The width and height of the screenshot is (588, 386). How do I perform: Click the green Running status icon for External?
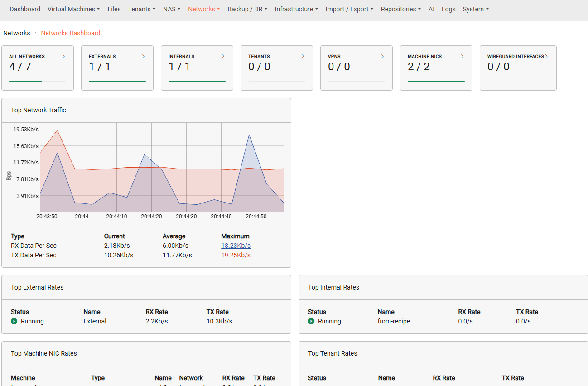pyautogui.click(x=14, y=321)
